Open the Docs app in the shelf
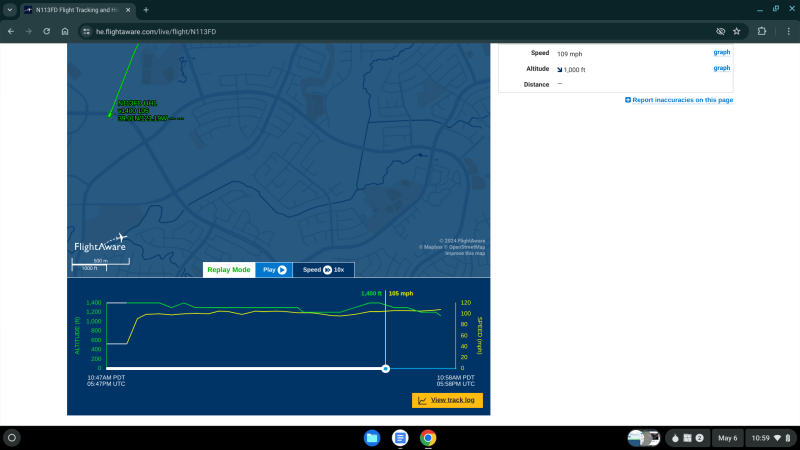 (400, 438)
